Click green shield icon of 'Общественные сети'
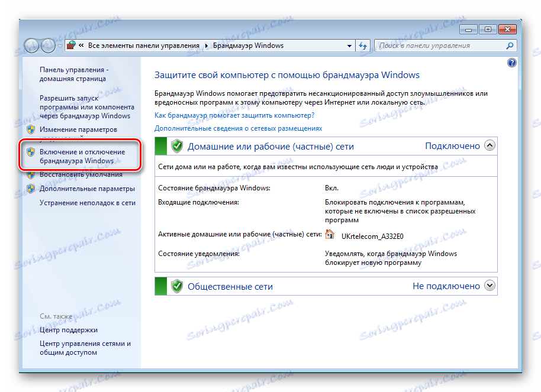The width and height of the screenshot is (541, 392). click(176, 286)
